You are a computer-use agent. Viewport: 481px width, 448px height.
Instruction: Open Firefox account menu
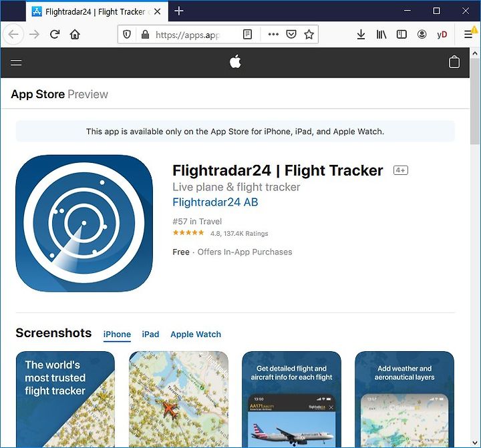click(x=422, y=34)
